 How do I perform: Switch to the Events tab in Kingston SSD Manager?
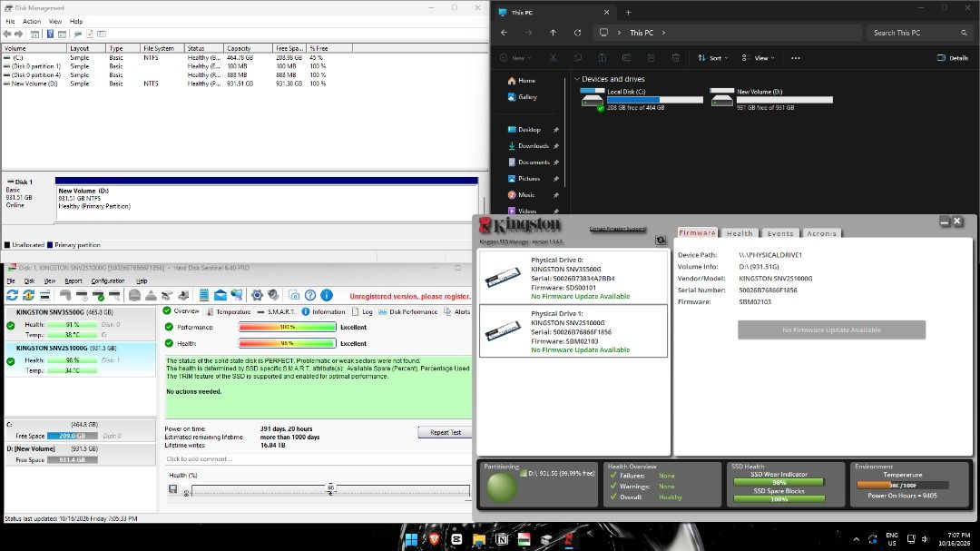(x=780, y=233)
